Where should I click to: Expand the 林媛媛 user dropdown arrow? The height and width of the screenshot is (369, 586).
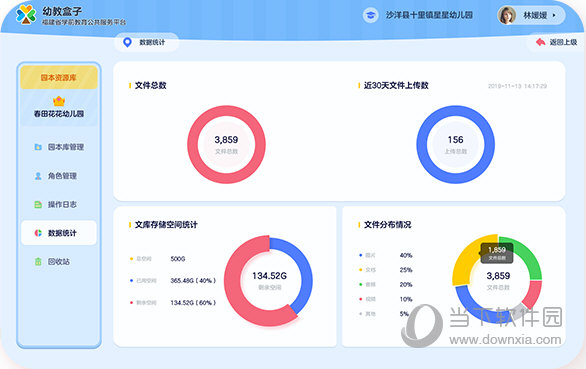tap(554, 15)
